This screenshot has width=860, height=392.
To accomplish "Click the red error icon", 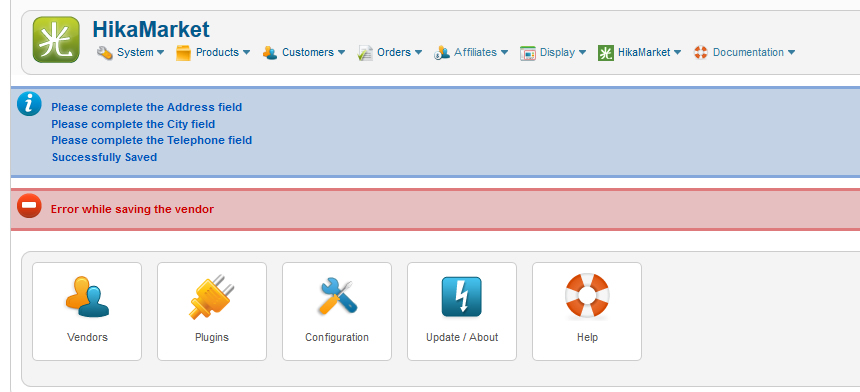I will 29,206.
